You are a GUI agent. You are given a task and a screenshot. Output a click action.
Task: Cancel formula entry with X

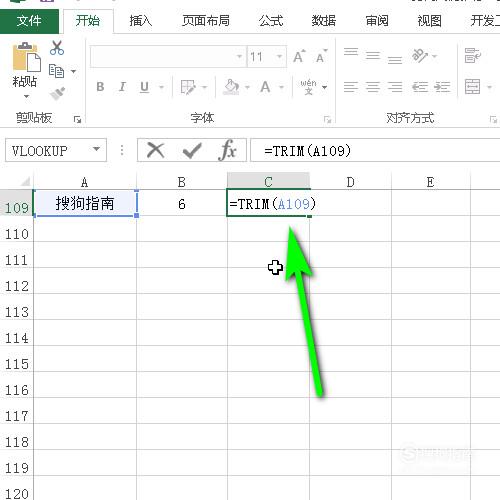tap(155, 150)
